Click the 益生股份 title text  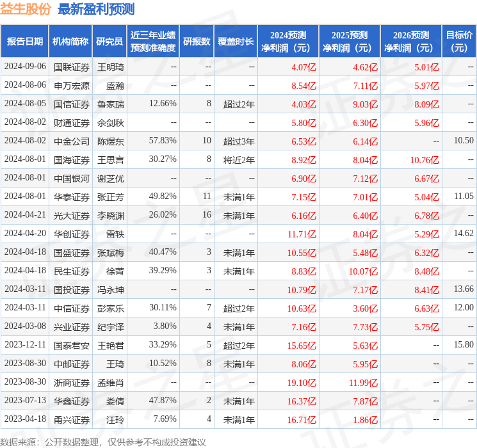coord(26,9)
